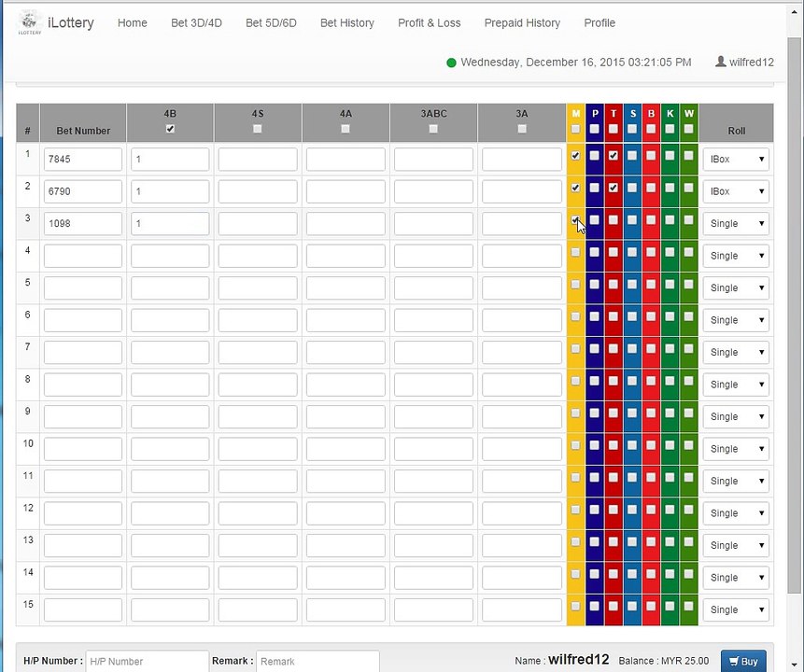Open Profit & Loss page
Screen dimensions: 804x672
tap(430, 23)
